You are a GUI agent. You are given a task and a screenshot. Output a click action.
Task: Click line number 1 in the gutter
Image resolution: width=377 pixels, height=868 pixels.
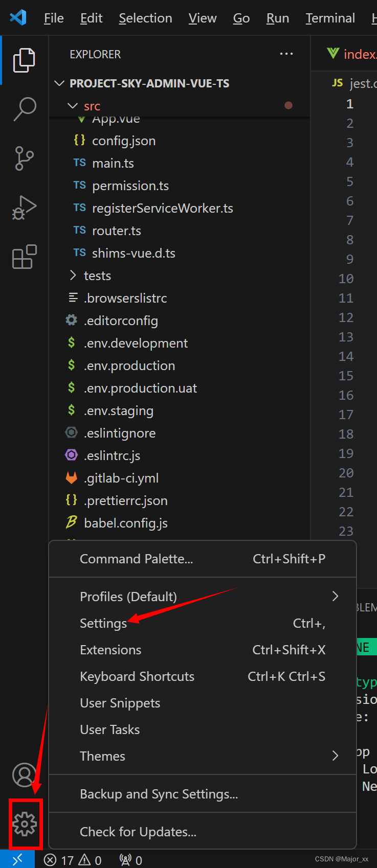(350, 104)
